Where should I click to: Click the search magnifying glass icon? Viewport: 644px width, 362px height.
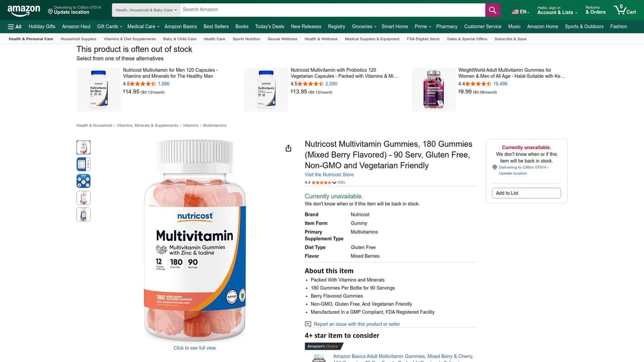pos(492,9)
